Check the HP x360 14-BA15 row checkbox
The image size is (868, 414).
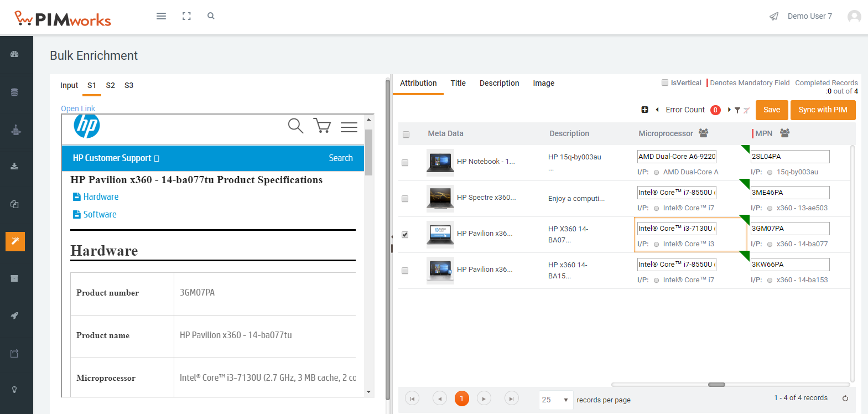[x=405, y=271]
